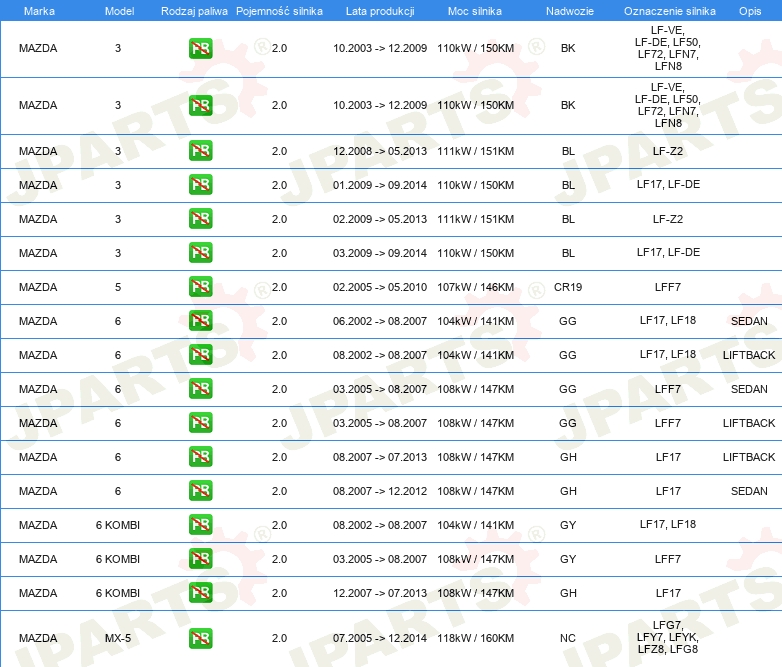Click the CR19 body code cell

tap(568, 287)
